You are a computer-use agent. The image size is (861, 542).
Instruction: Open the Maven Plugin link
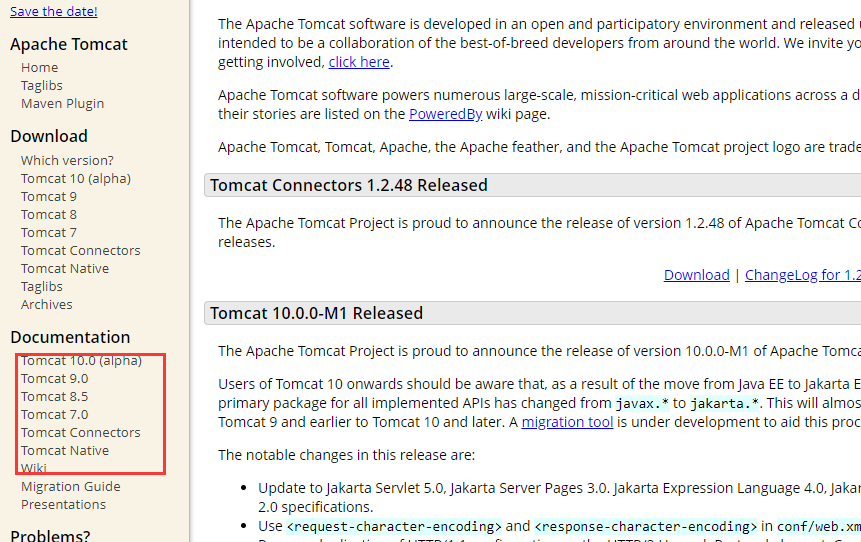coord(63,104)
